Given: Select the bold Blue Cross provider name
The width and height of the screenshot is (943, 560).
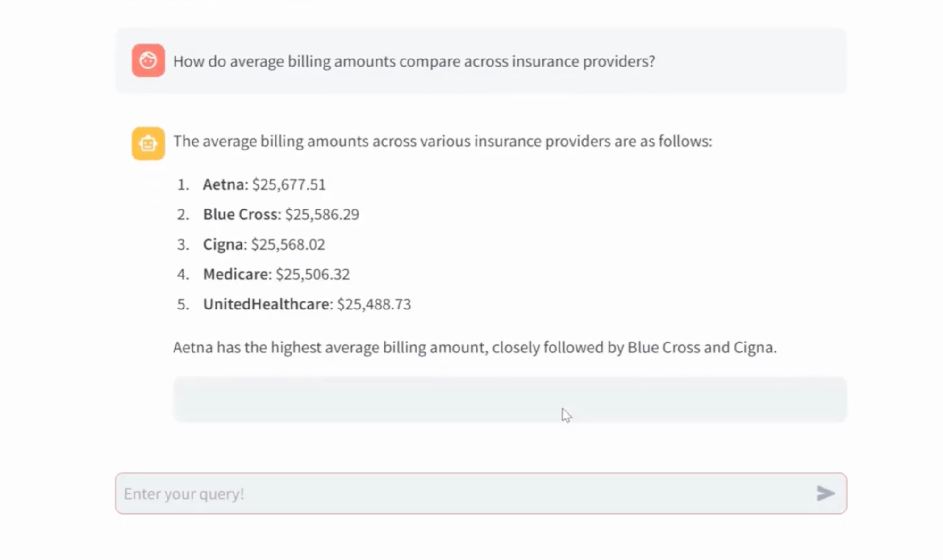Looking at the screenshot, I should (x=240, y=214).
